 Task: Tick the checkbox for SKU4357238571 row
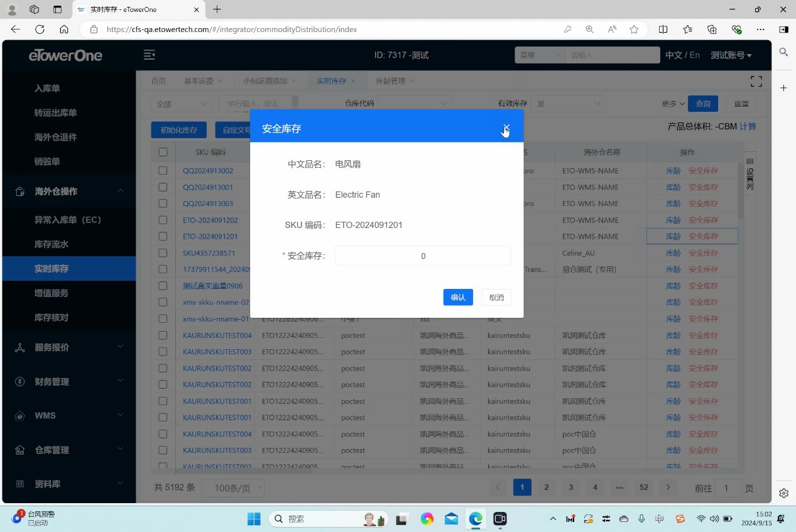click(x=163, y=253)
